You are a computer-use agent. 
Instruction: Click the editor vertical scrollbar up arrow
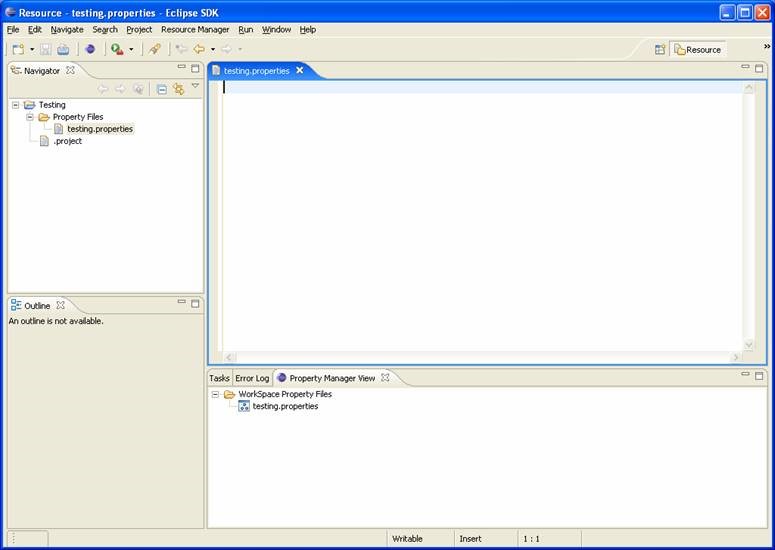tap(748, 88)
